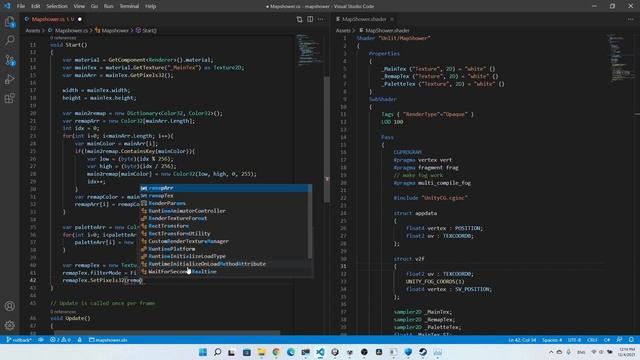Click C# language mode indicator
The width and height of the screenshot is (640, 360).
point(607,340)
